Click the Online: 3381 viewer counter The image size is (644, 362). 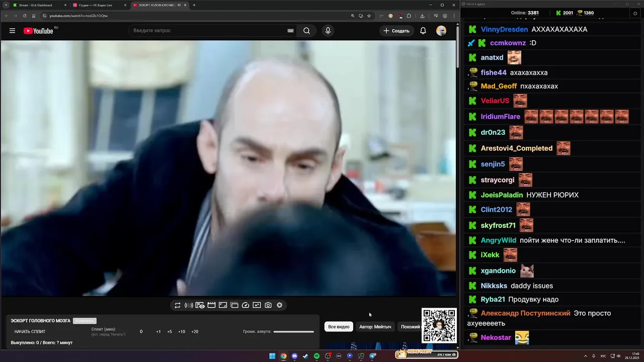(525, 13)
